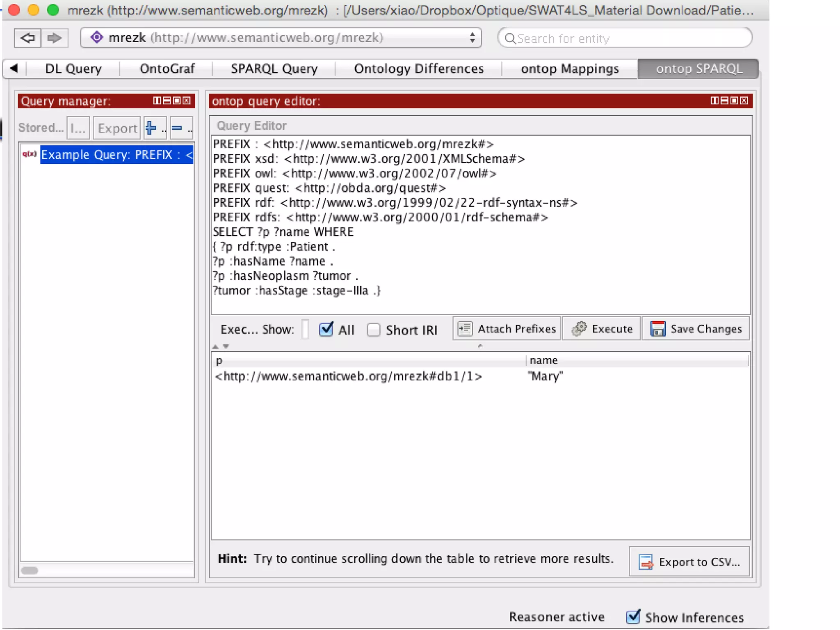Click the Attach Prefixes button

click(507, 329)
